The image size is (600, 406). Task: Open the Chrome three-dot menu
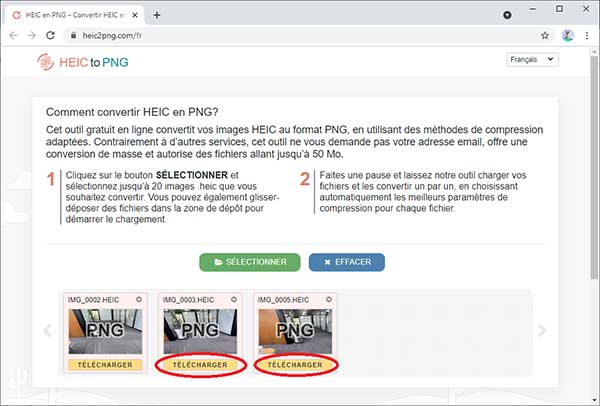pyautogui.click(x=587, y=36)
